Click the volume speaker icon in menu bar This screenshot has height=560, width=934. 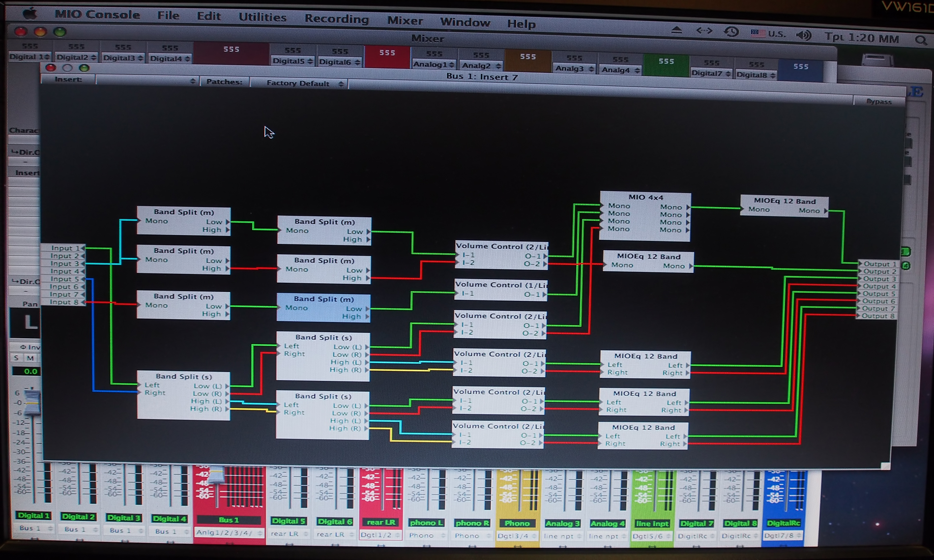804,35
